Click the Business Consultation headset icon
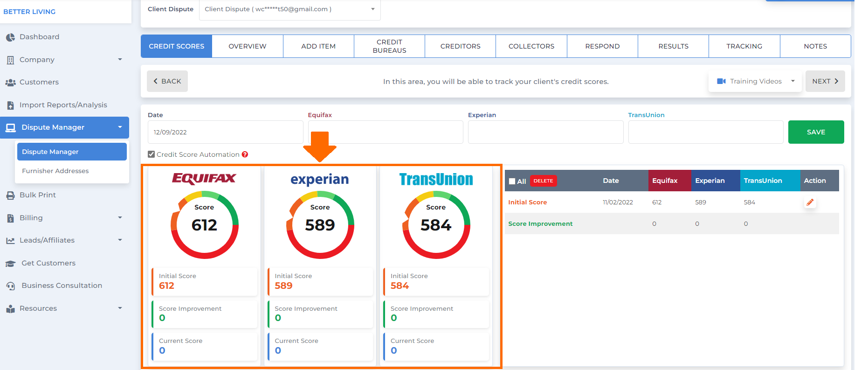The height and width of the screenshot is (370, 868). tap(11, 286)
